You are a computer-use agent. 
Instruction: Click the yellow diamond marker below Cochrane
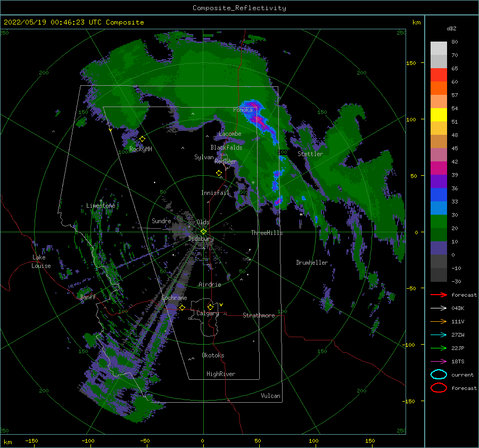182,307
